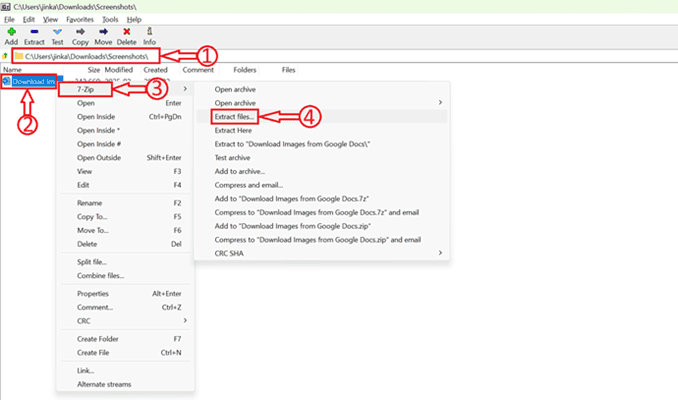Choose Split file... entry

[125, 262]
